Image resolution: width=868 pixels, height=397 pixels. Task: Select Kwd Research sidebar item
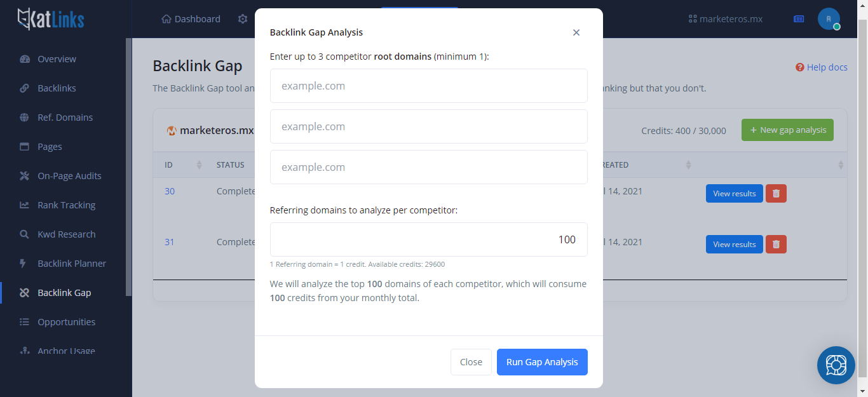66,234
